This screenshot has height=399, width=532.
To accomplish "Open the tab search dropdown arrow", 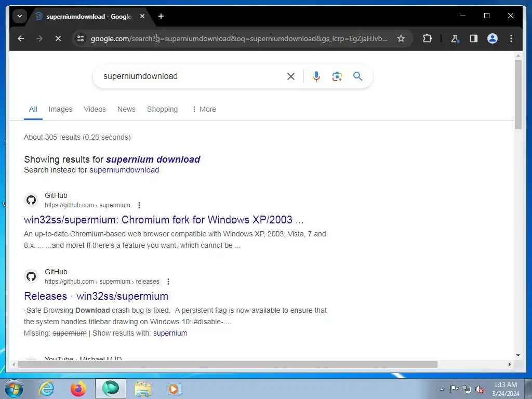I will pos(20,16).
